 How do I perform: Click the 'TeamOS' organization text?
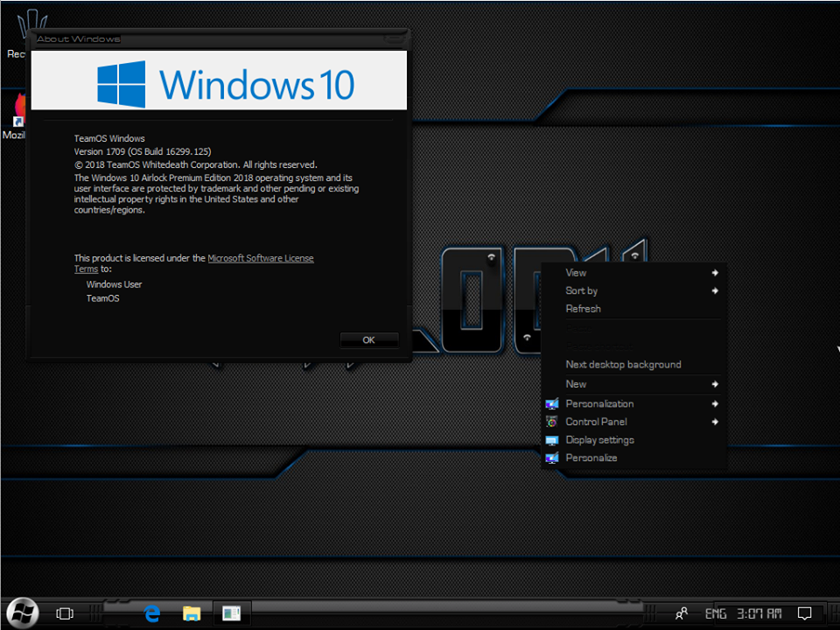(x=103, y=298)
